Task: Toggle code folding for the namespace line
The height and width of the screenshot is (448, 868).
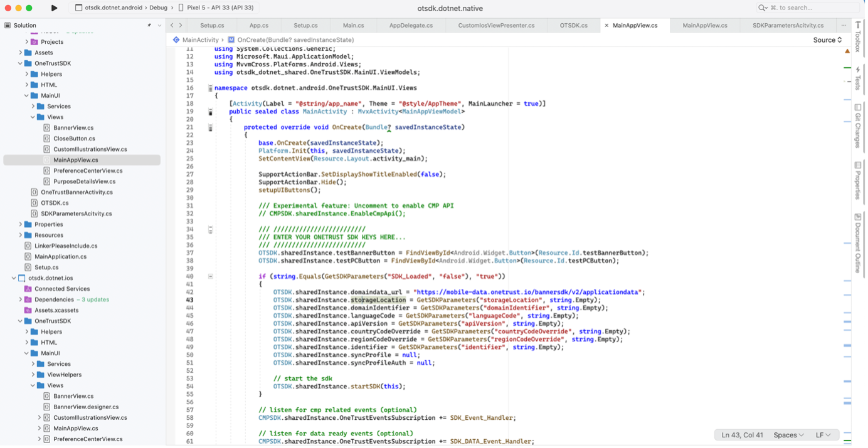Action: (210, 88)
